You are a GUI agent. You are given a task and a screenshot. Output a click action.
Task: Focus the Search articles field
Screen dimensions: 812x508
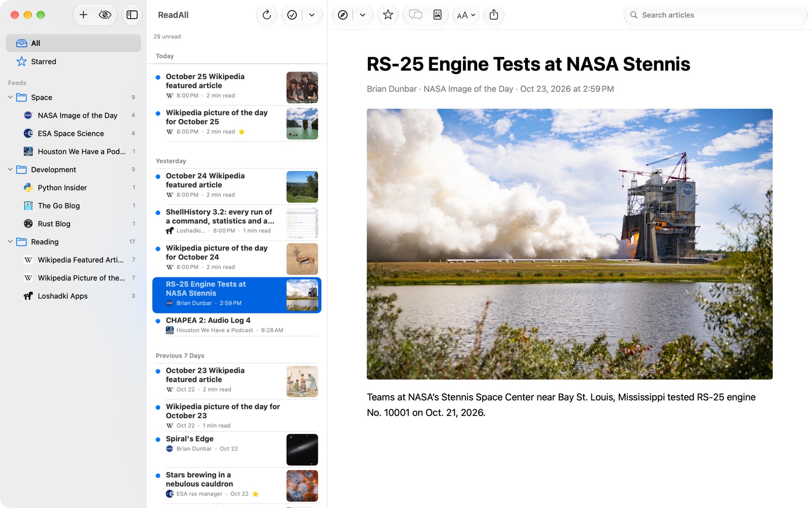[716, 15]
